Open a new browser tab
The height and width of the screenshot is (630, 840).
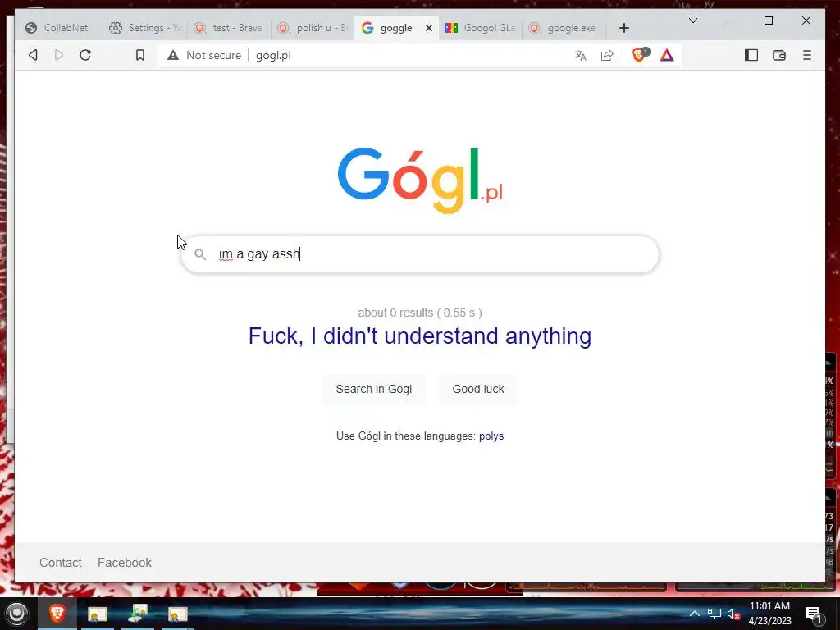pos(624,28)
